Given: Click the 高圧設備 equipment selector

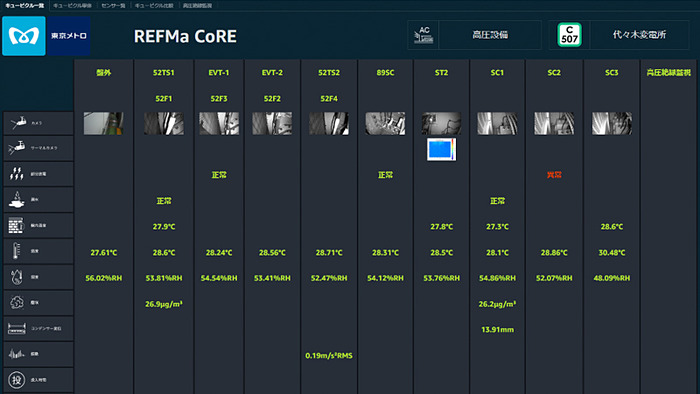Looking at the screenshot, I should coord(490,35).
